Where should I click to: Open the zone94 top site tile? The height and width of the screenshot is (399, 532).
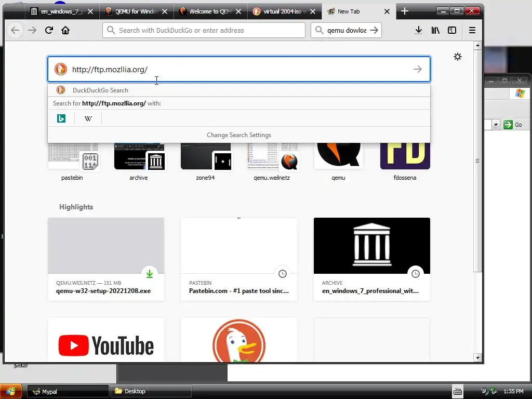click(x=206, y=162)
